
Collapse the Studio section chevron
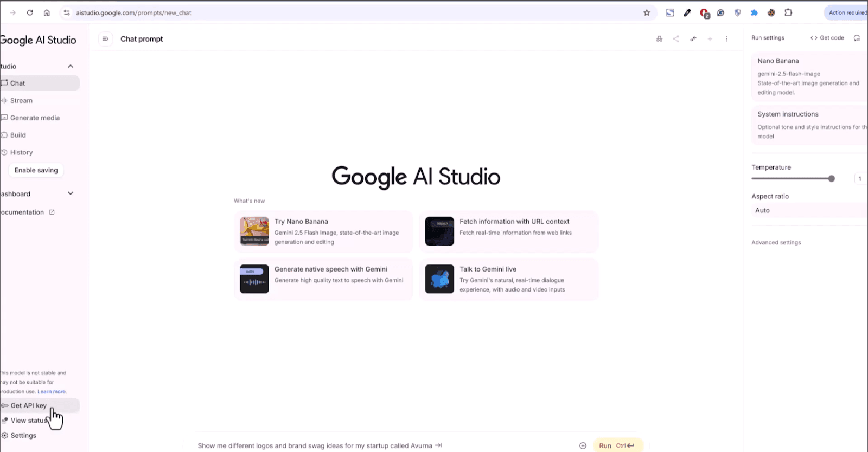point(71,66)
